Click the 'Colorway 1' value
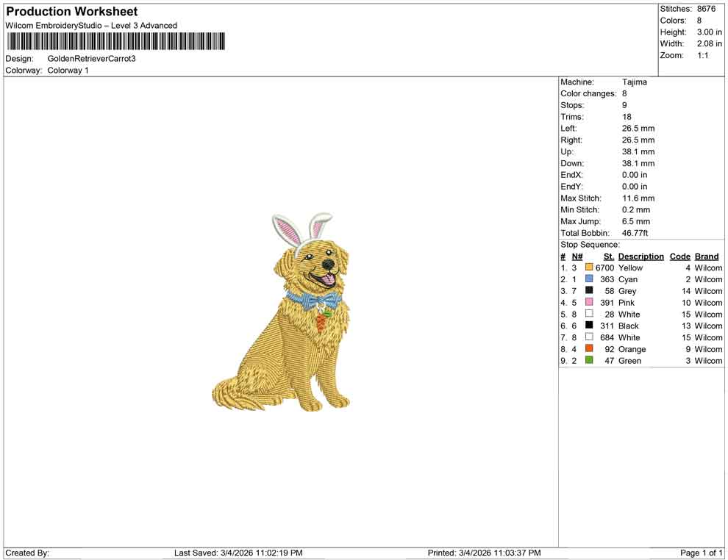This screenshot has height=560, width=728. point(68,70)
